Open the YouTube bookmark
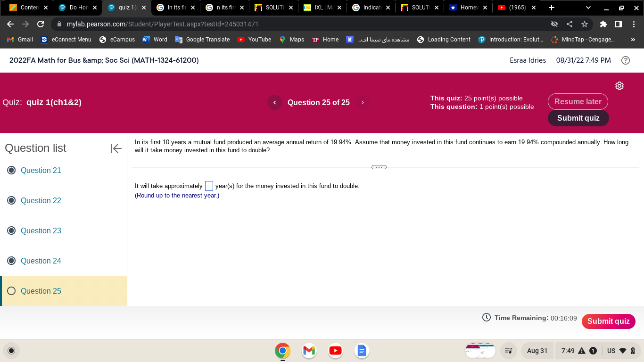Screen dimensions: 644x362 254,40
